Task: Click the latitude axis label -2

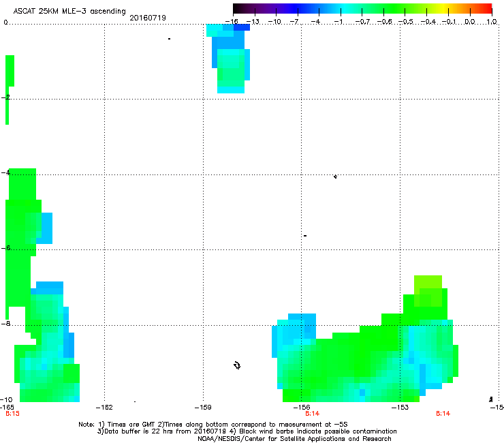Action: (5, 97)
